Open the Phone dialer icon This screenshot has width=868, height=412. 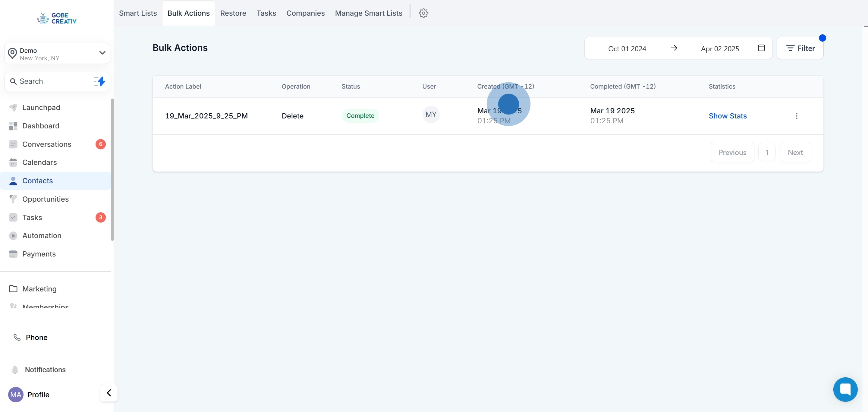[x=17, y=337]
